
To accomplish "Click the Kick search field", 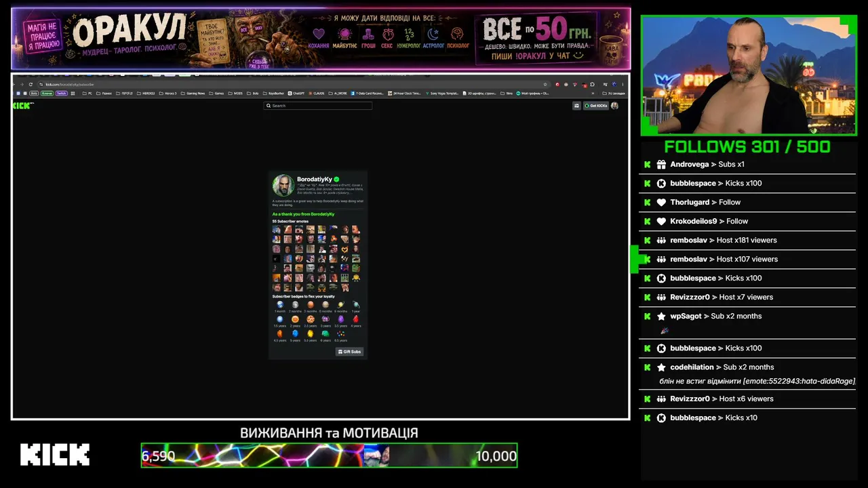I will [318, 106].
